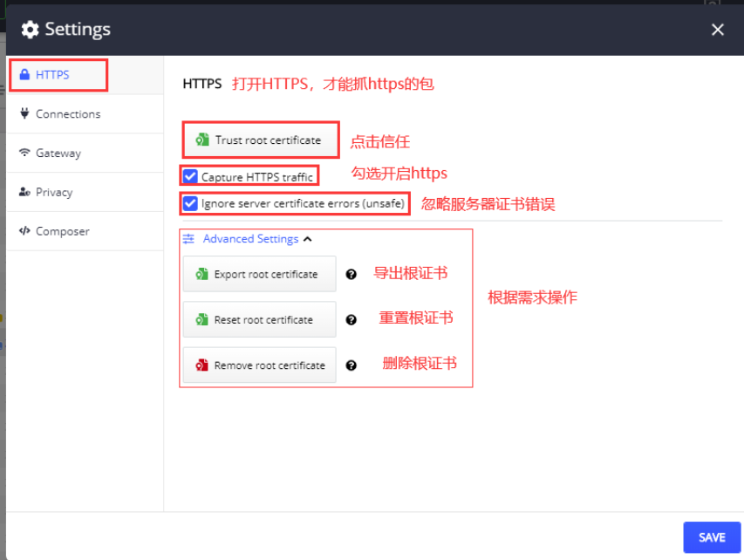Uncheck Ignore server certificate errors

pos(190,203)
